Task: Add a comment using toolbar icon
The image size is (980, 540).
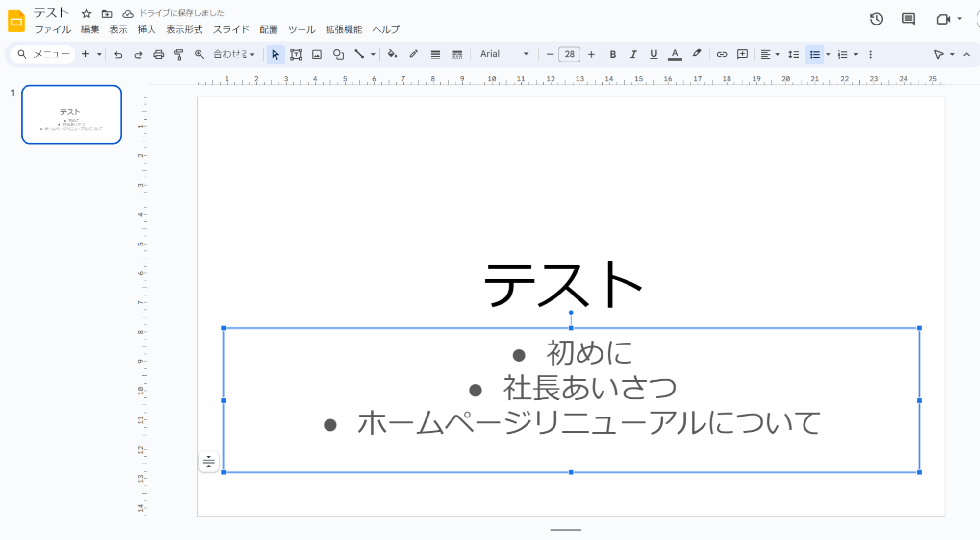Action: 742,54
